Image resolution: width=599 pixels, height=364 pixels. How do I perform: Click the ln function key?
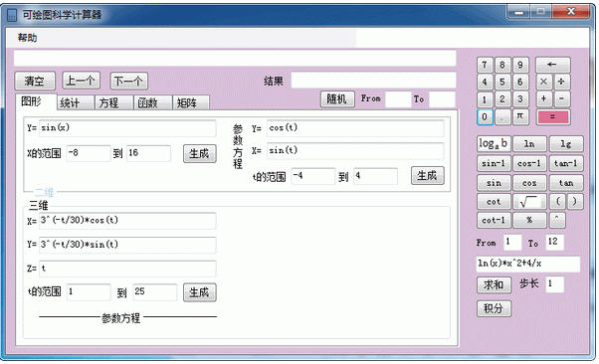(529, 144)
